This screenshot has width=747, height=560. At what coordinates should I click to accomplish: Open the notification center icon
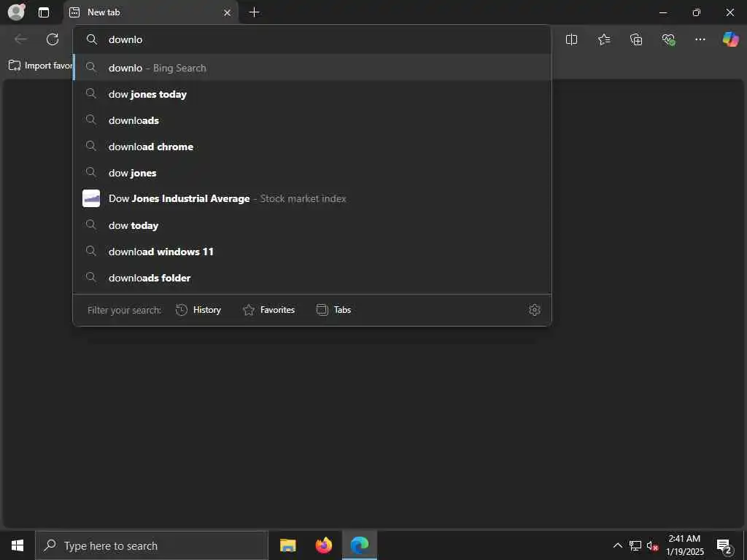(x=724, y=546)
